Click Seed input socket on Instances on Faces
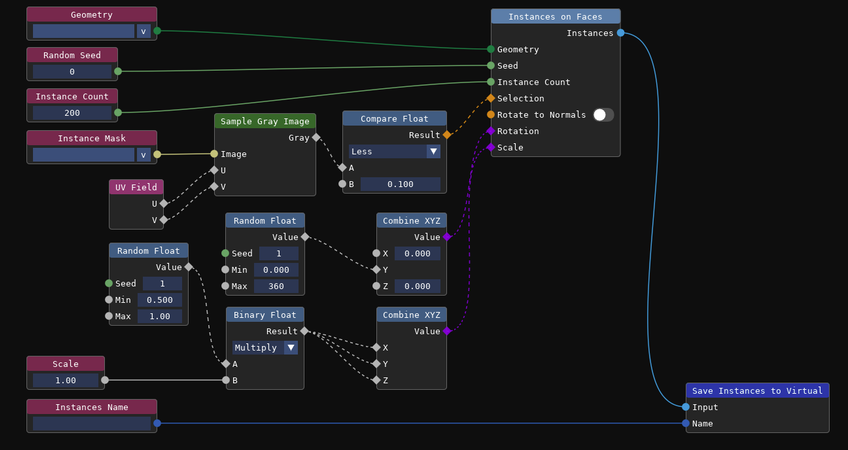Screen dimensions: 848x450 pos(491,65)
